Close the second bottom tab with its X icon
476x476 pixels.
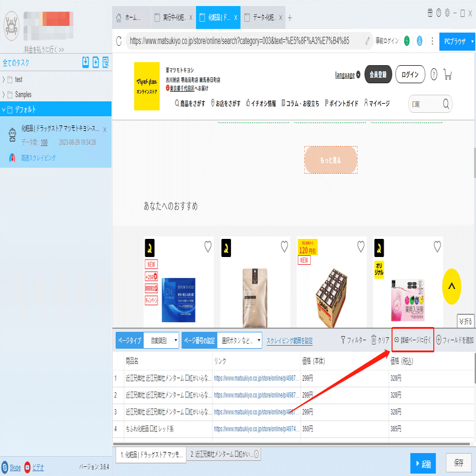pos(256,454)
